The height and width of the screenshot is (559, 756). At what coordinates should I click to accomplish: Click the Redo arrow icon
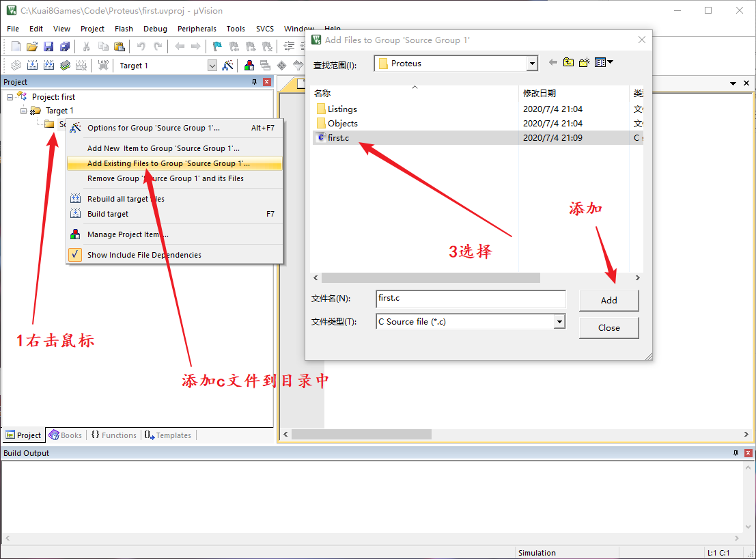(x=158, y=46)
